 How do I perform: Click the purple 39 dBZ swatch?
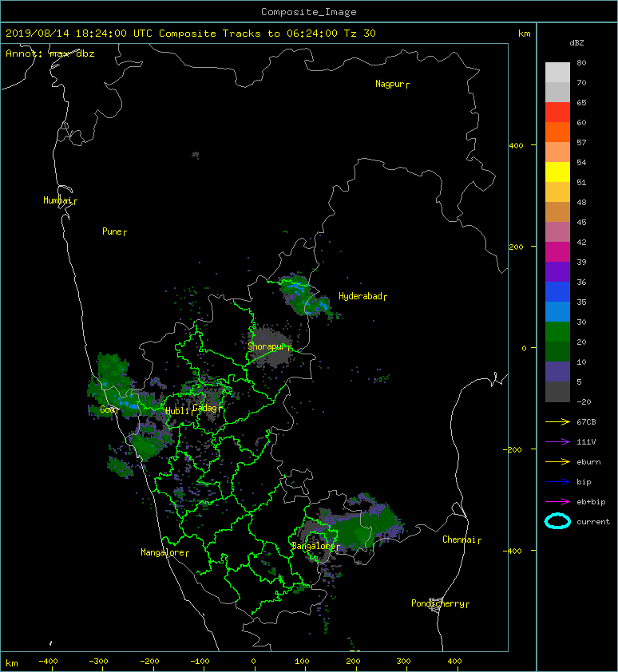tap(557, 271)
